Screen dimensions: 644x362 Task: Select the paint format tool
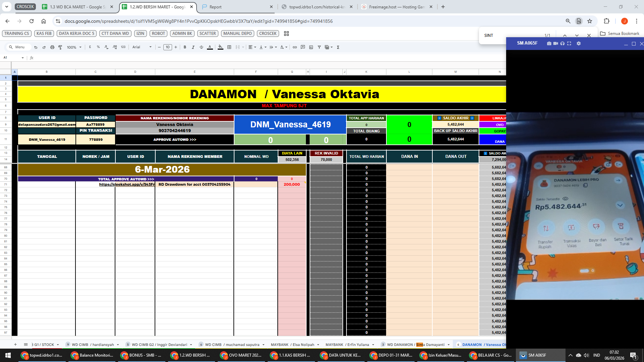(60, 47)
